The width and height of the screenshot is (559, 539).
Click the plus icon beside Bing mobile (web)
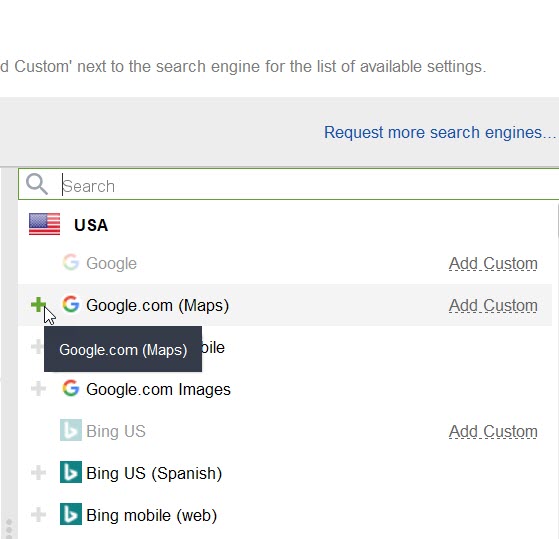pyautogui.click(x=38, y=515)
